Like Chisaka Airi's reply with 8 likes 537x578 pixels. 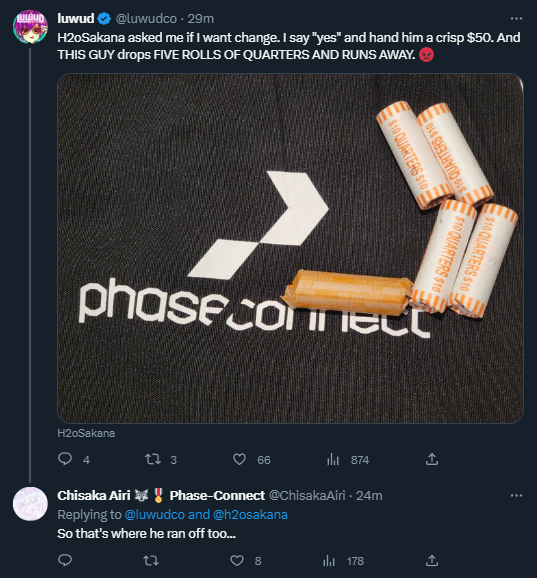[237, 561]
